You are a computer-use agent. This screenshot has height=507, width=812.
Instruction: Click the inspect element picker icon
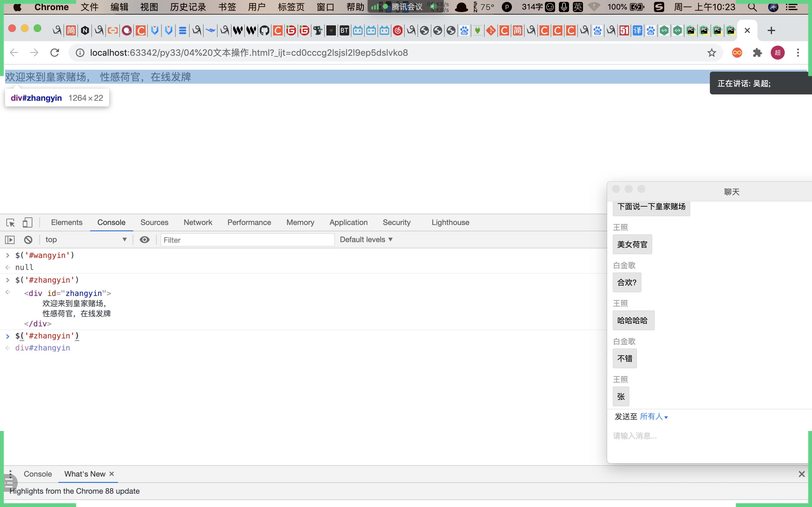(x=10, y=223)
